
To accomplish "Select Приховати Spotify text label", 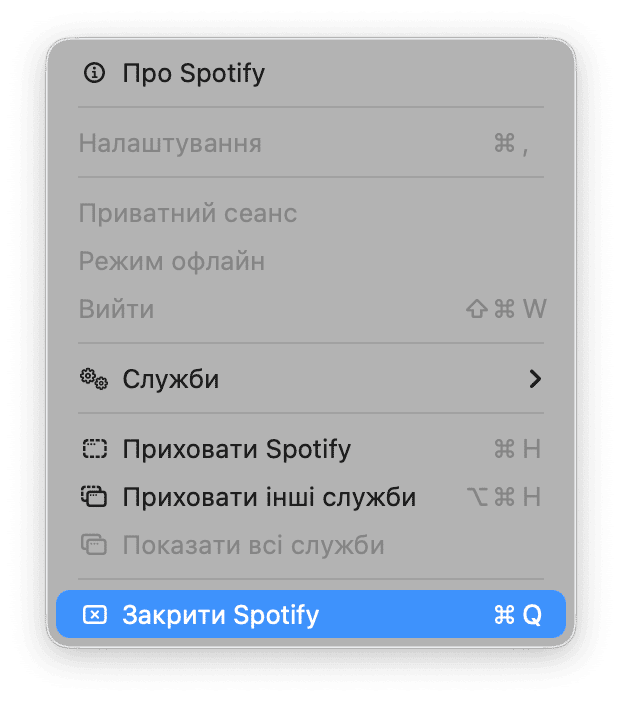I will point(236,449).
